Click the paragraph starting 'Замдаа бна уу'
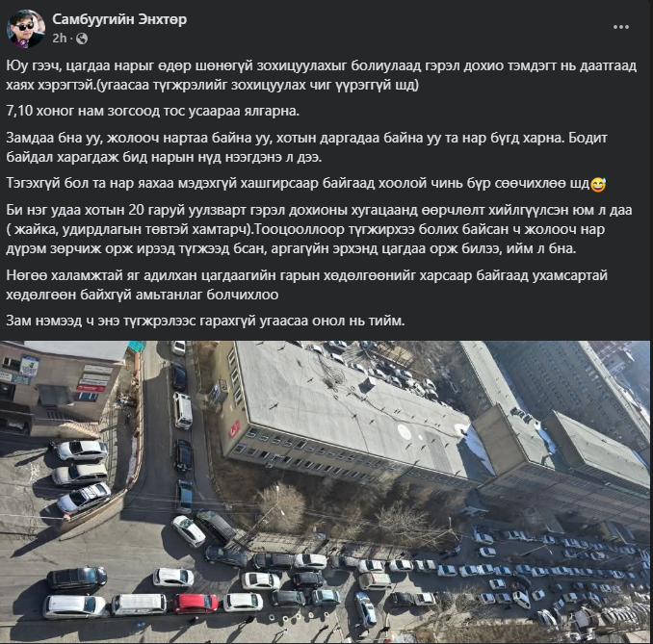The width and height of the screenshot is (653, 644). coord(306,147)
